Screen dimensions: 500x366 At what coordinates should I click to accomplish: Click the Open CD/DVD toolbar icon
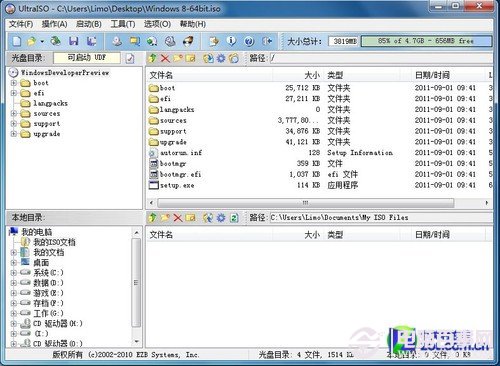(56, 41)
